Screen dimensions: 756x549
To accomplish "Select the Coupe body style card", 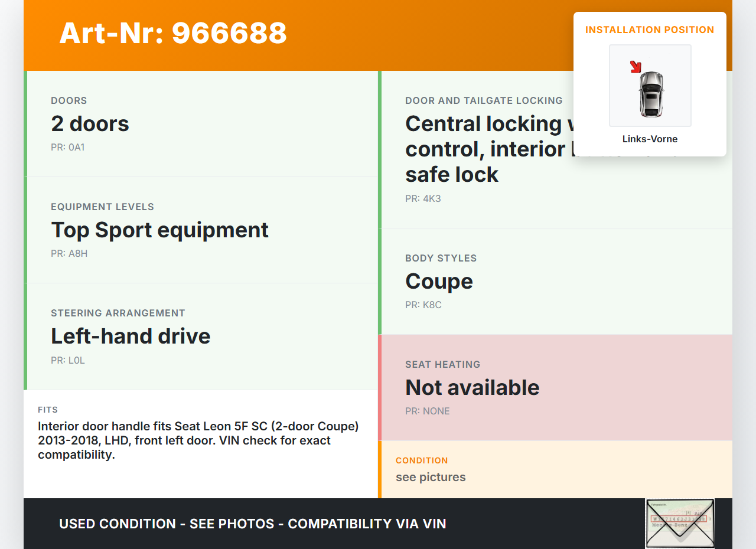I will click(x=555, y=282).
